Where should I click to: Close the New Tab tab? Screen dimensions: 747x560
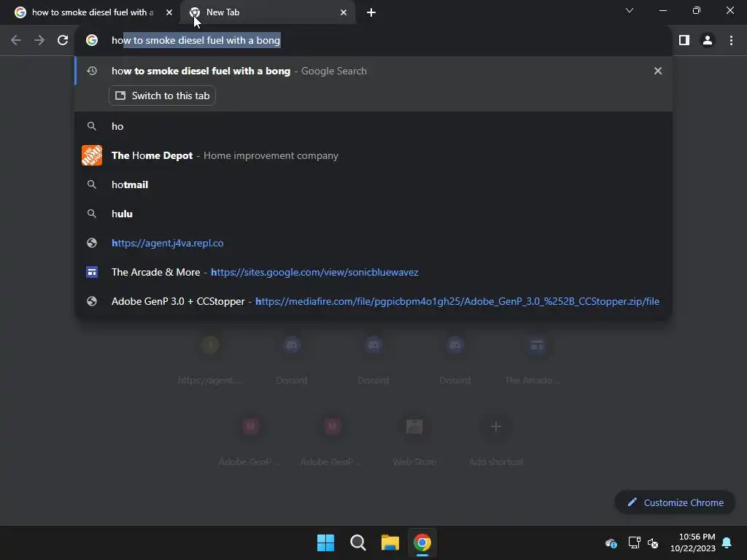point(344,12)
